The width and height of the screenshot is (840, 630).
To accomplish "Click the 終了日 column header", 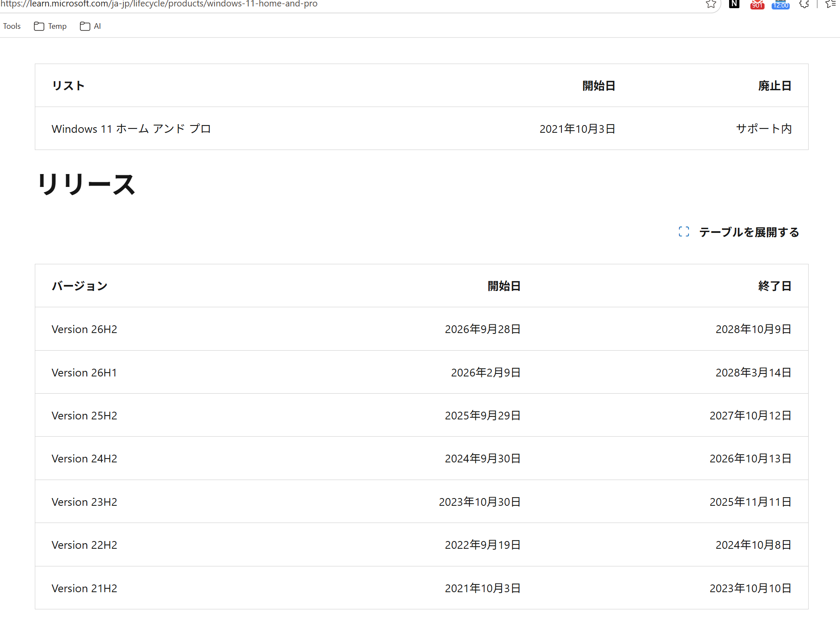I will click(775, 286).
